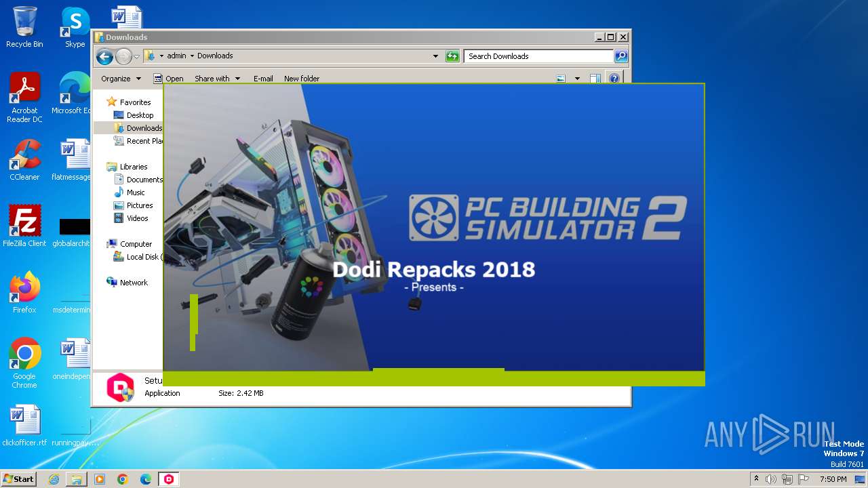868x488 pixels.
Task: Expand the Share with dropdown
Action: point(217,79)
